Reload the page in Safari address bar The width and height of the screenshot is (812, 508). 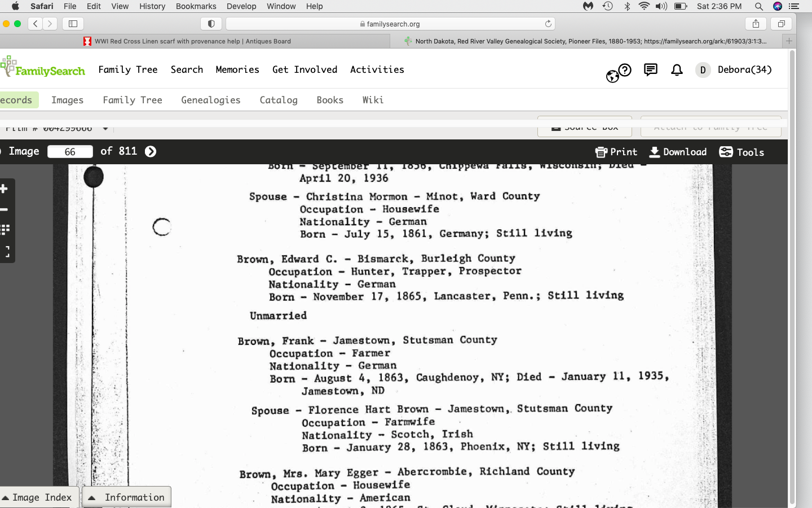pos(548,24)
